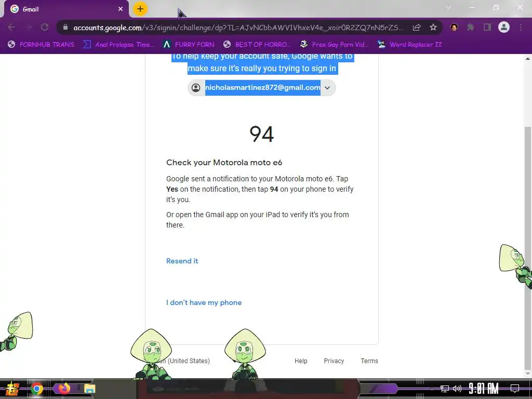Open the avatar extension icon in the toolbar
The image size is (532, 399).
tap(454, 27)
